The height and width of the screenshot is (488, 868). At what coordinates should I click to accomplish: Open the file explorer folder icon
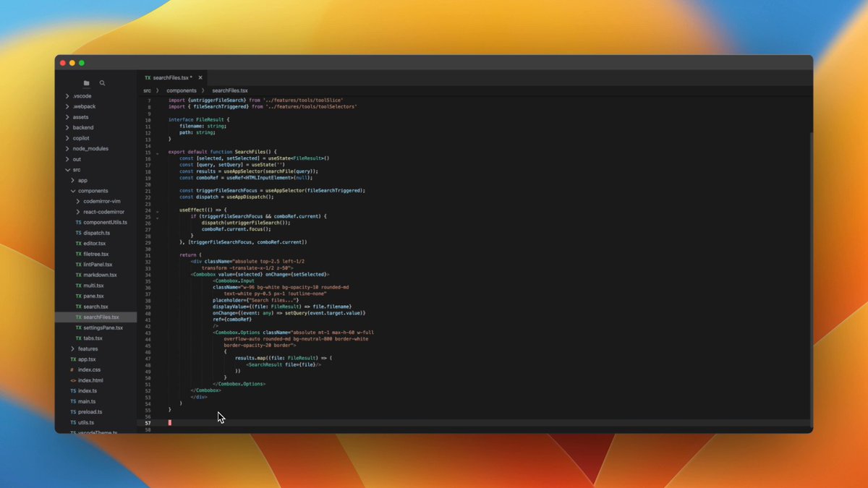click(87, 83)
